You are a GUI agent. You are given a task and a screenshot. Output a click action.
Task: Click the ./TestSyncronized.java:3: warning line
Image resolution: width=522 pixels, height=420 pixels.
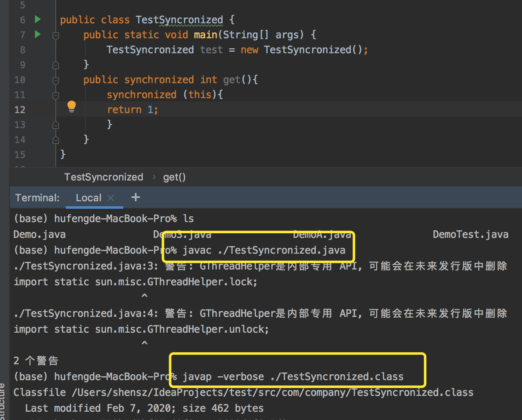tap(260, 266)
